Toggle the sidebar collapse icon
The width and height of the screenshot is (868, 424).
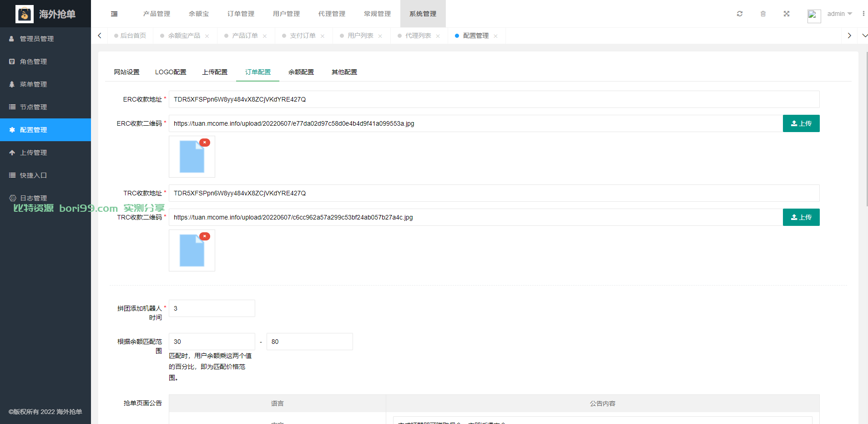[114, 14]
